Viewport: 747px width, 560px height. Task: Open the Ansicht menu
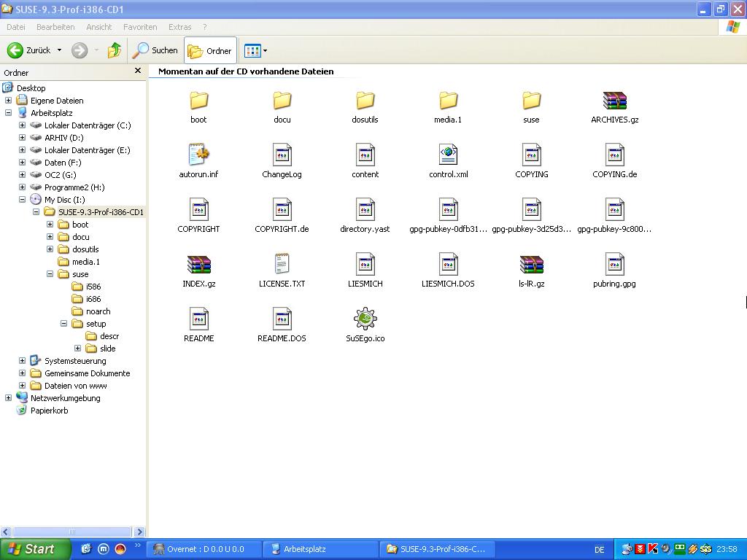click(x=99, y=27)
